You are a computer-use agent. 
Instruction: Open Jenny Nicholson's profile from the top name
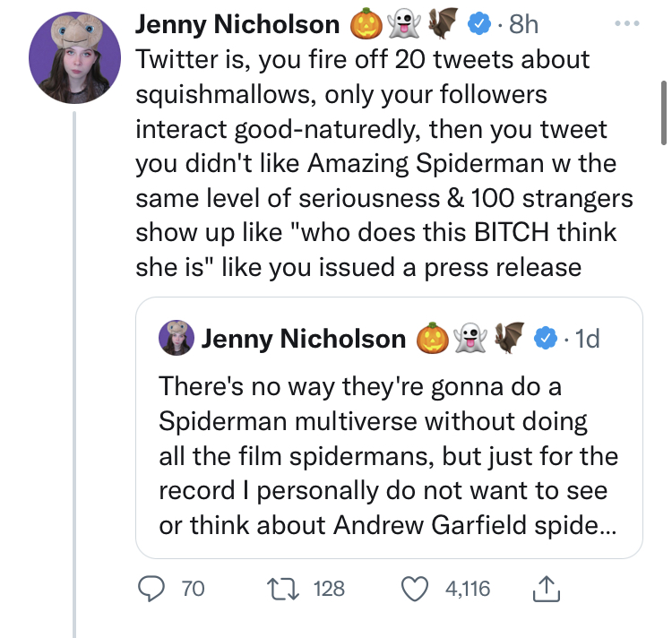tap(237, 25)
